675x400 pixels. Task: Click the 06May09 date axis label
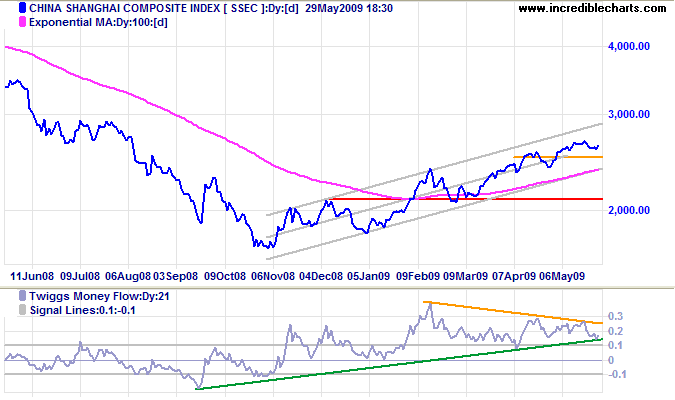562,276
